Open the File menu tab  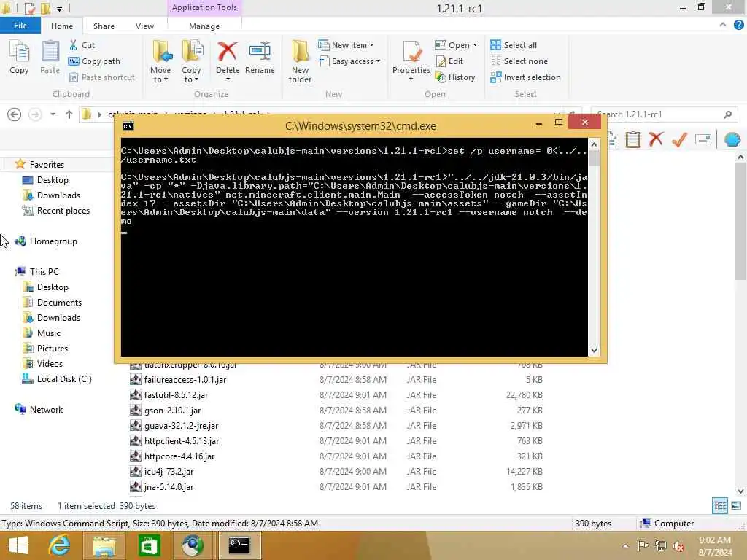[20, 26]
